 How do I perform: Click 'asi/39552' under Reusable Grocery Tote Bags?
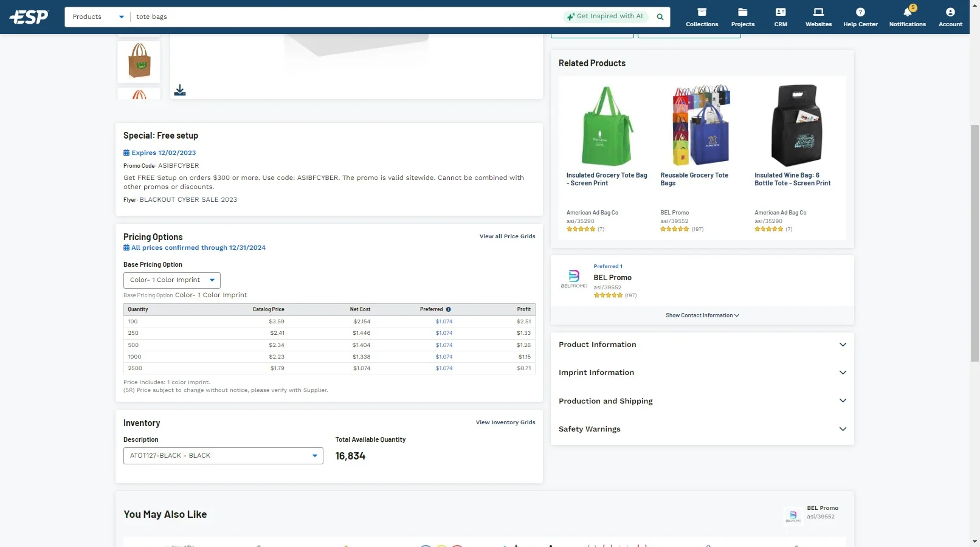pos(674,221)
